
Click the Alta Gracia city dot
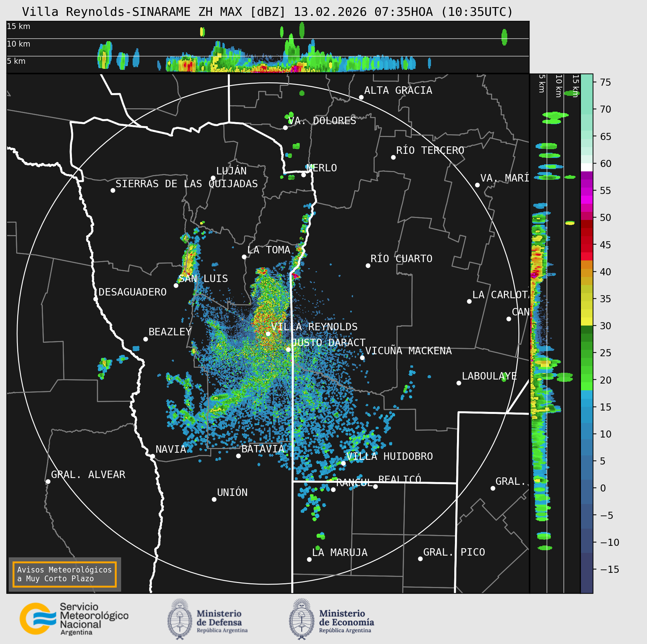[361, 97]
